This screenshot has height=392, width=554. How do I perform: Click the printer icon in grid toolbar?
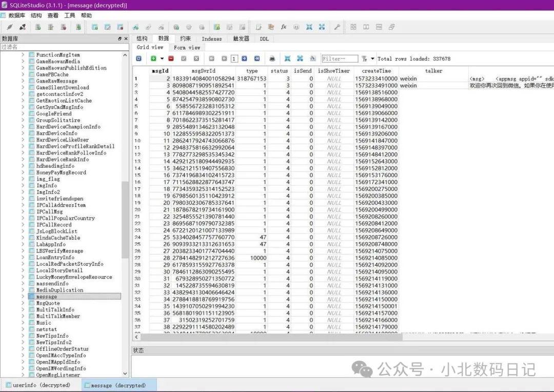click(x=272, y=58)
